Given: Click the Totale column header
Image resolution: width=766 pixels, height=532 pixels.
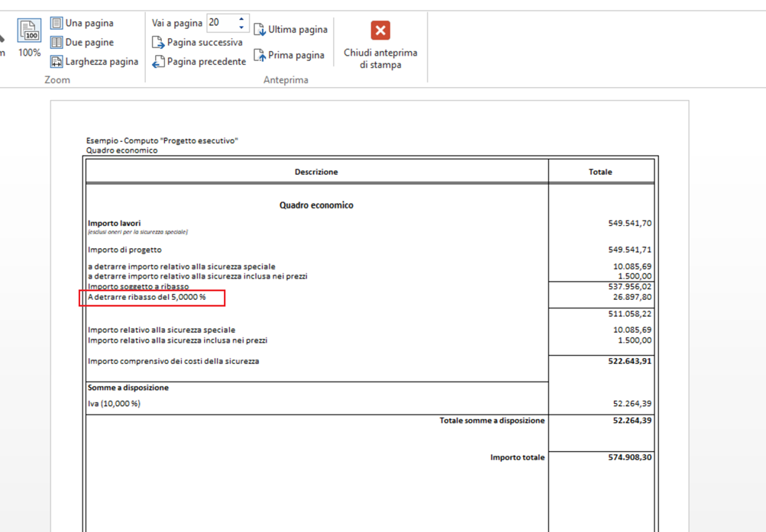Looking at the screenshot, I should coord(600,172).
